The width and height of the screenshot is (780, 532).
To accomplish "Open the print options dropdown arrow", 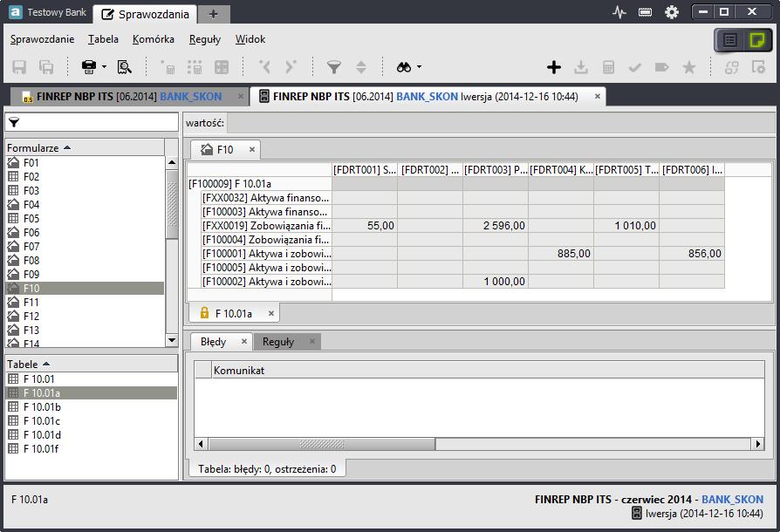I will click(104, 67).
